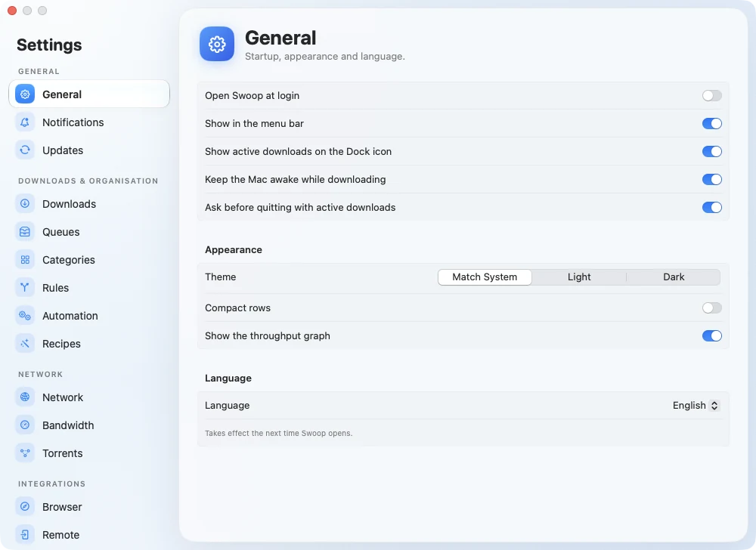The image size is (756, 550).
Task: Open Bandwidth settings
Action: (x=89, y=425)
